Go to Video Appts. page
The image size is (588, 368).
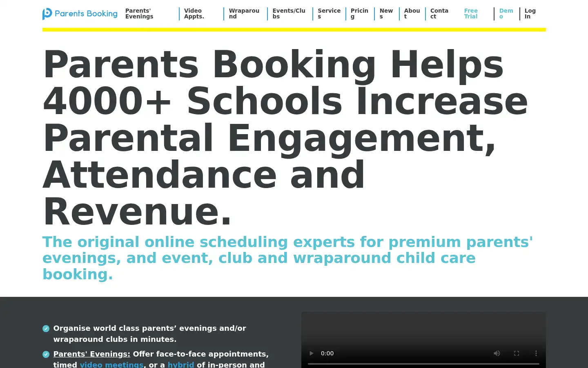click(x=194, y=13)
